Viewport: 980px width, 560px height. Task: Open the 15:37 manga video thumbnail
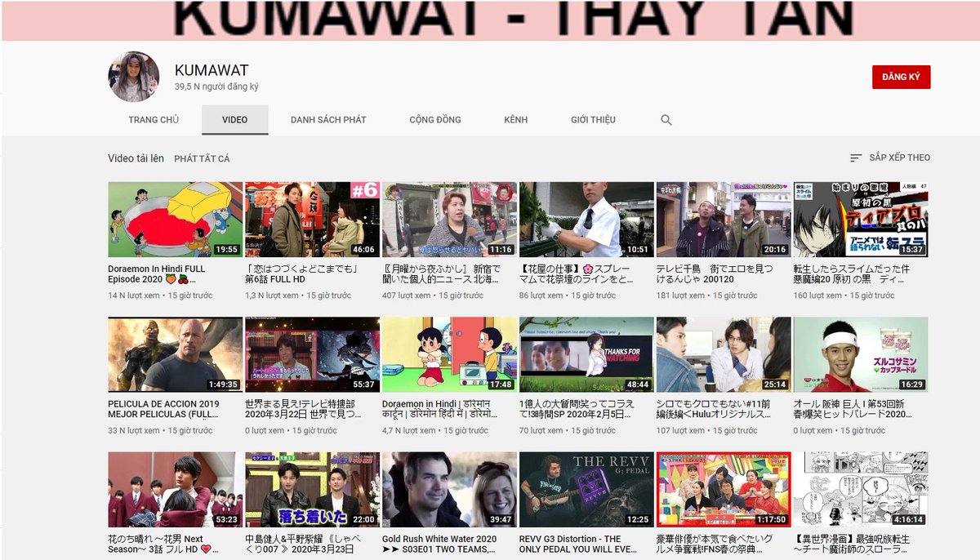tap(861, 220)
